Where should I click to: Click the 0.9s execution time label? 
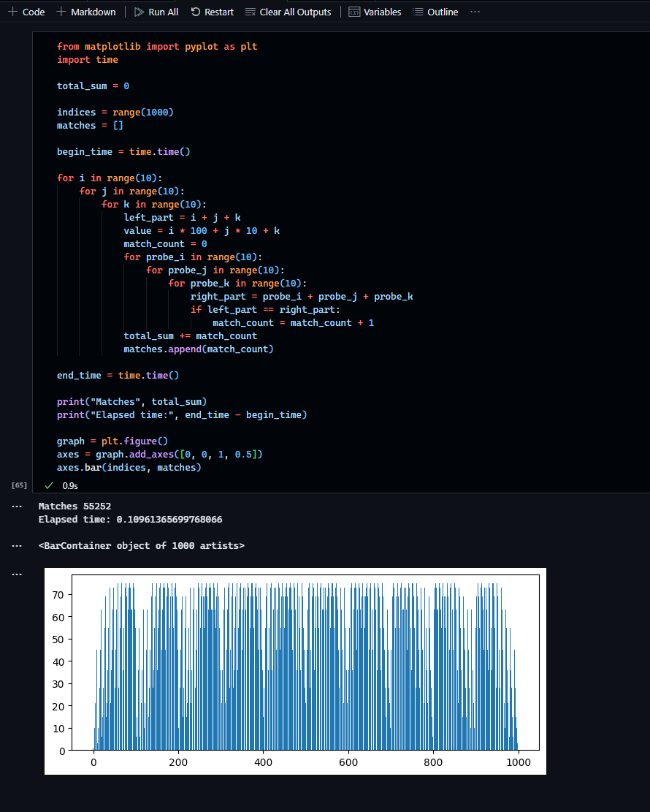(70, 485)
